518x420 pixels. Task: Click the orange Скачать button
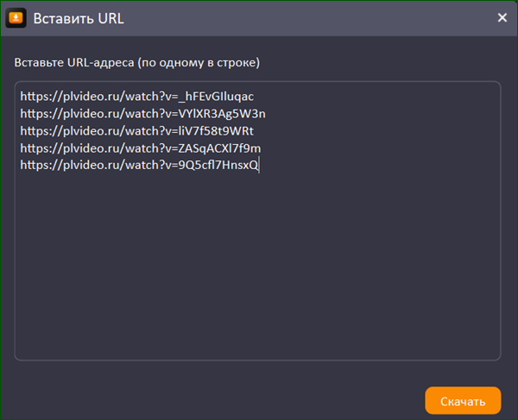(463, 400)
